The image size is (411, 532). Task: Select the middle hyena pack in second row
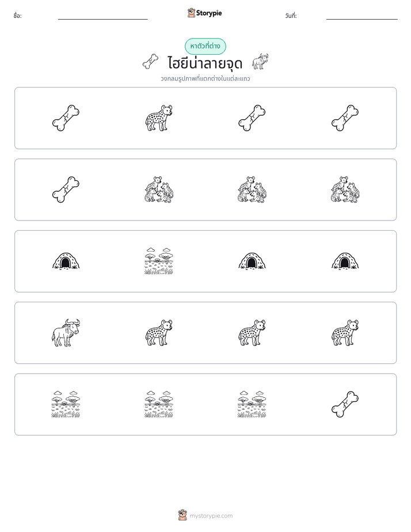pos(252,189)
